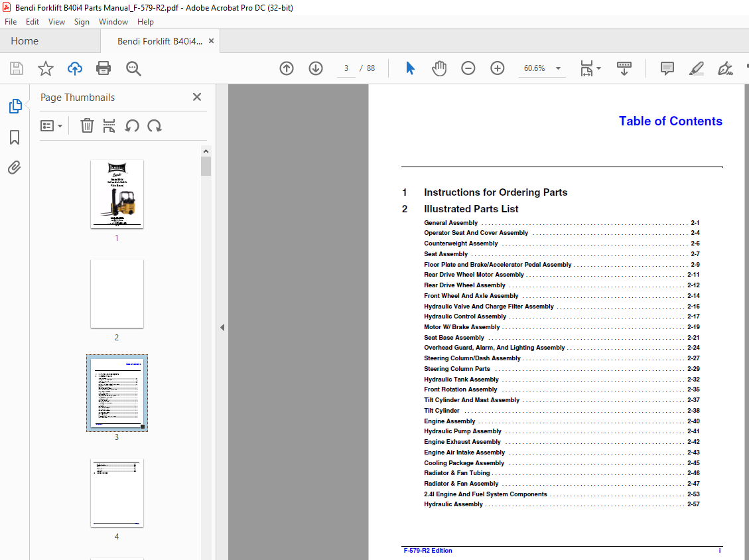Viewport: 749px width, 560px height.
Task: Select the highlight text pen
Action: 697,68
